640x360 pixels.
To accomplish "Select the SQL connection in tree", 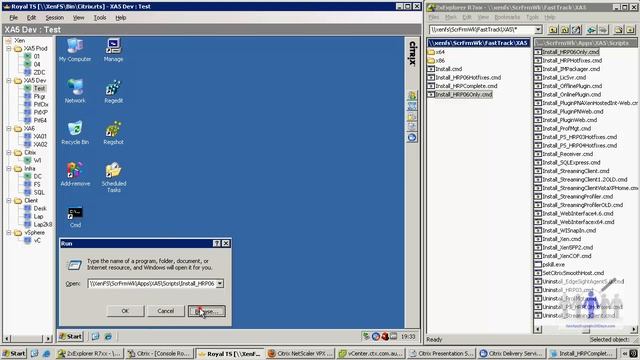I will tap(39, 192).
